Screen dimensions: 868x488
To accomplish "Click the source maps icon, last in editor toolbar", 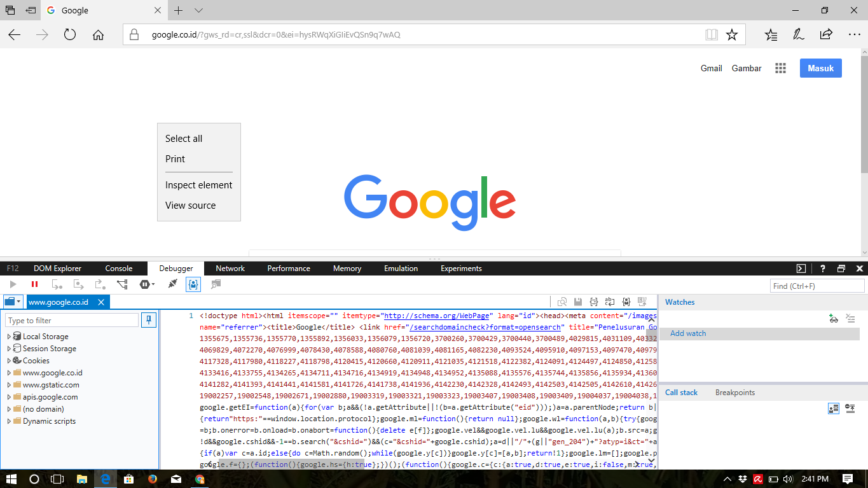I will [642, 302].
